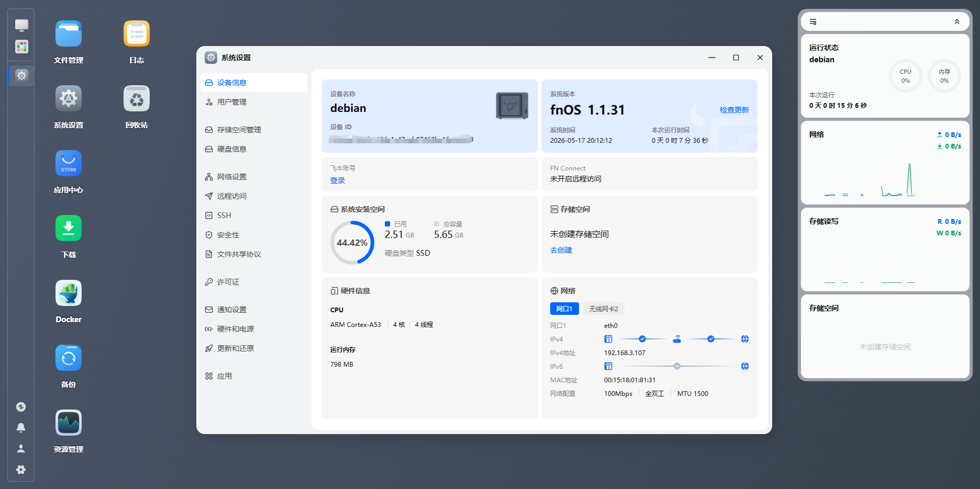The image size is (980, 489).
Task: Click the 去创建 storage link
Action: tap(561, 250)
